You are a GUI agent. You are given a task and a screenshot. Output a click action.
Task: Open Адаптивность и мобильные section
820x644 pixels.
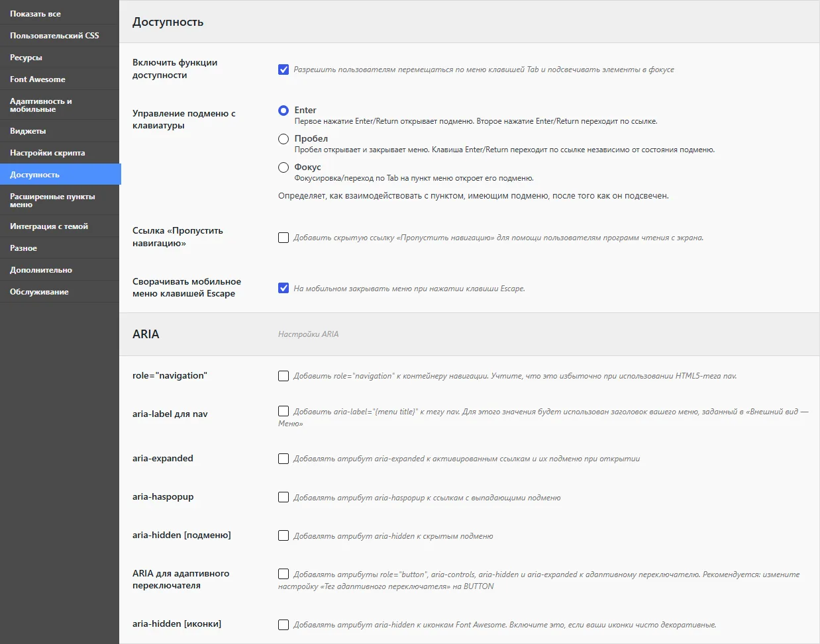60,105
